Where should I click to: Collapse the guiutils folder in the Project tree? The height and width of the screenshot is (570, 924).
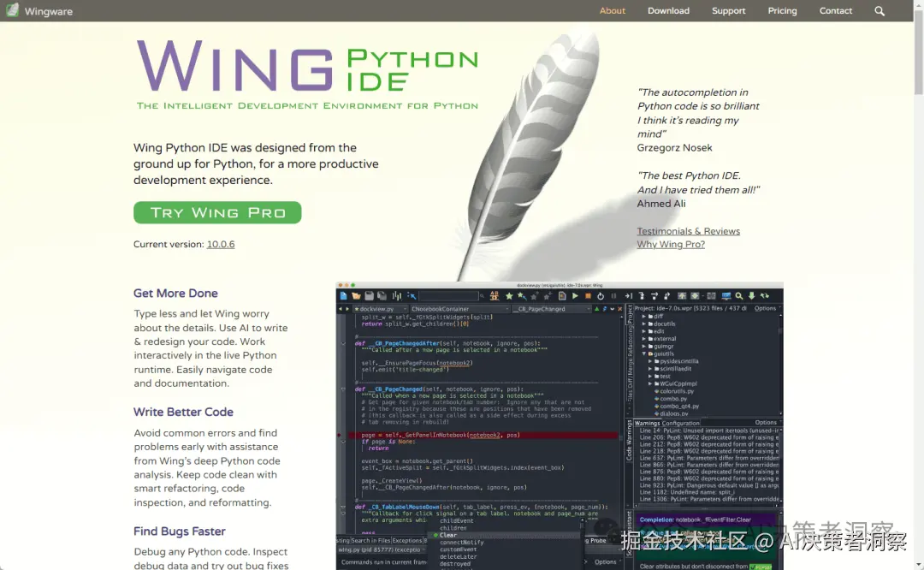tap(644, 353)
